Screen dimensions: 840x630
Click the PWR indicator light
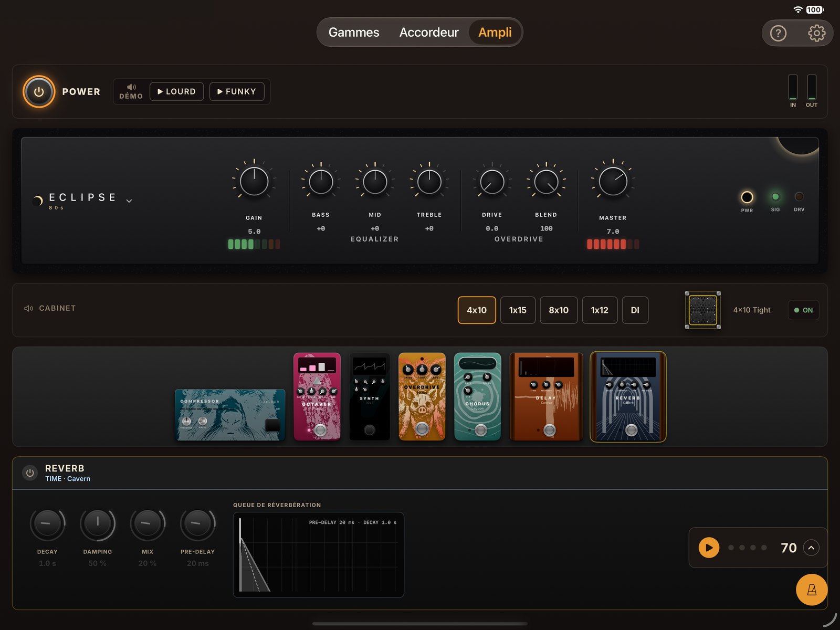pos(747,197)
